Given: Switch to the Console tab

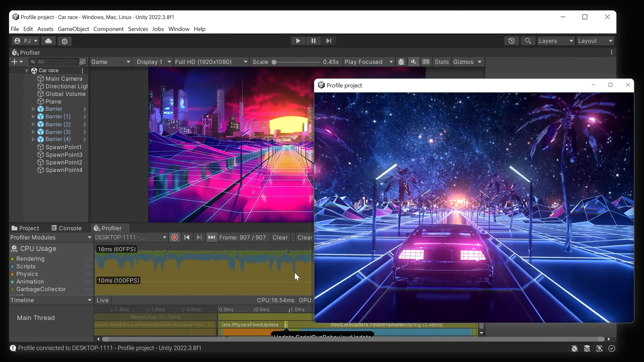Looking at the screenshot, I should tap(67, 228).
